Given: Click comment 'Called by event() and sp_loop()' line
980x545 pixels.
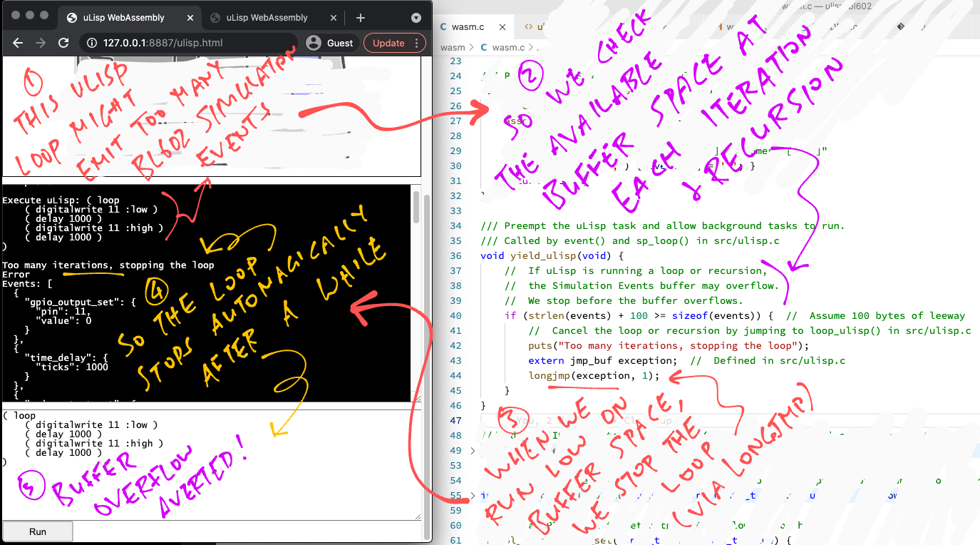Looking at the screenshot, I should pyautogui.click(x=630, y=240).
